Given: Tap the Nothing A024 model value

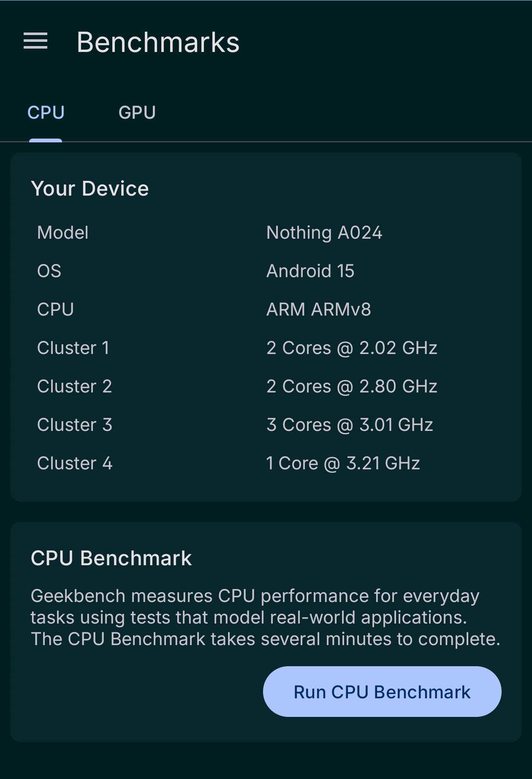Looking at the screenshot, I should pyautogui.click(x=324, y=233).
